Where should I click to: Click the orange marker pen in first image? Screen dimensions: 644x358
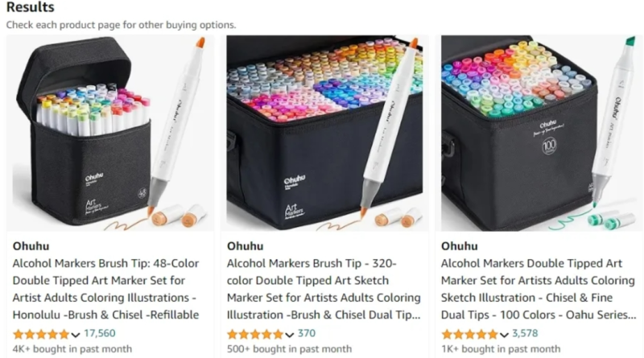(x=176, y=126)
